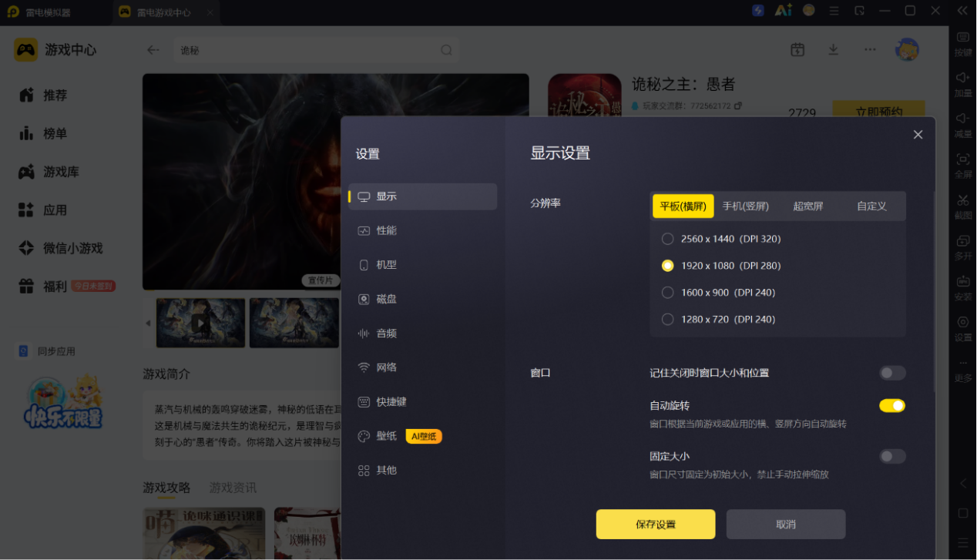Select 1920 x 1080 (DPI 280) resolution
Viewport: 977px width, 560px height.
[x=721, y=266]
